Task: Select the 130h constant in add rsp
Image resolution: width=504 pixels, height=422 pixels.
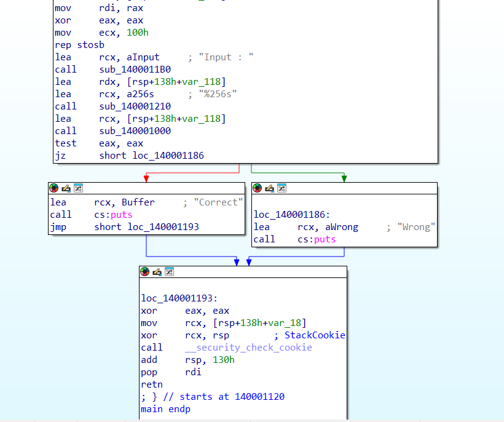Action: 224,360
